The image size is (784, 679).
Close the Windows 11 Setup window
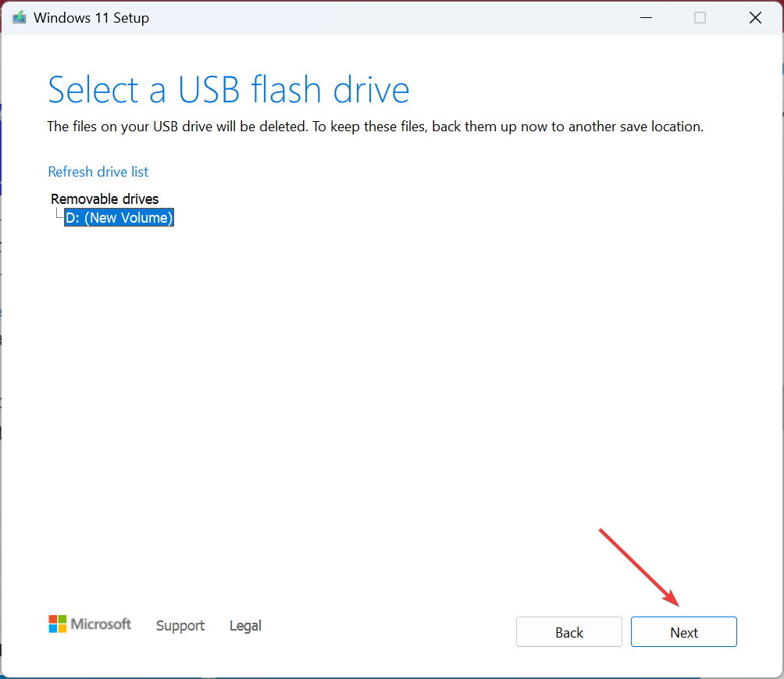point(755,17)
